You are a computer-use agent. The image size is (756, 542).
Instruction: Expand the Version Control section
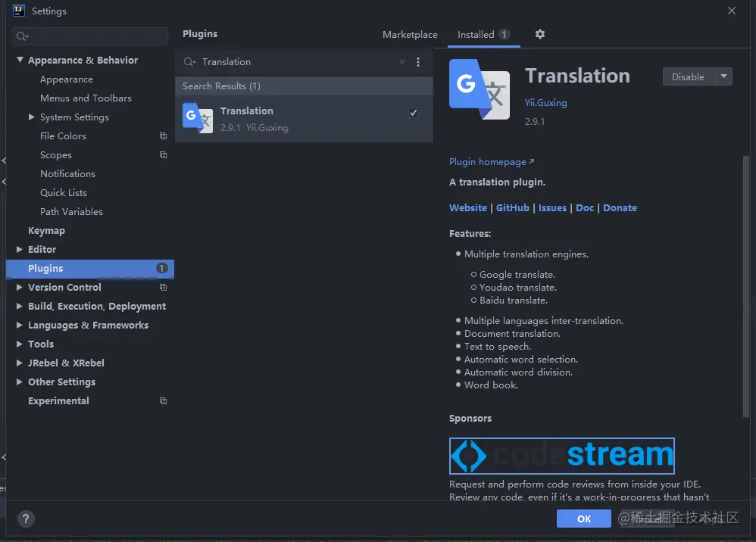(x=19, y=287)
